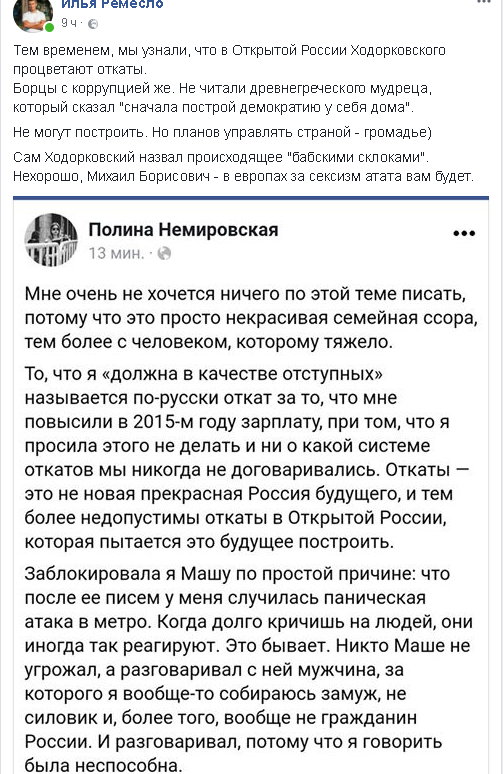Click the green online status dot on Илья's avatar
Viewport: 503px width, 774px height.
[49, 28]
